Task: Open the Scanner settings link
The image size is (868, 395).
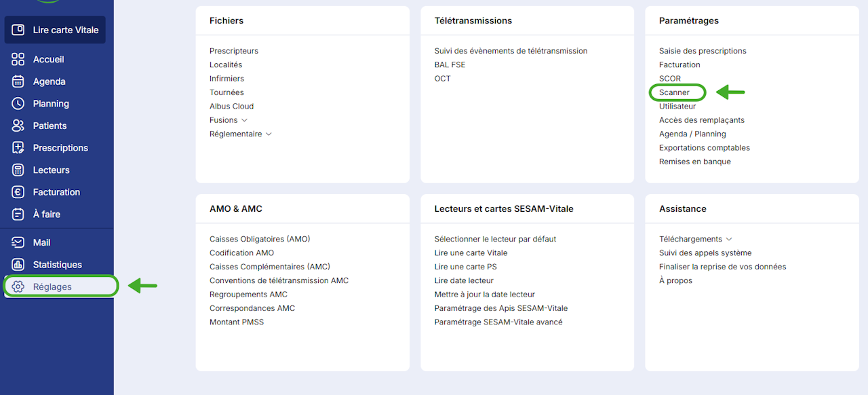Action: coord(674,92)
